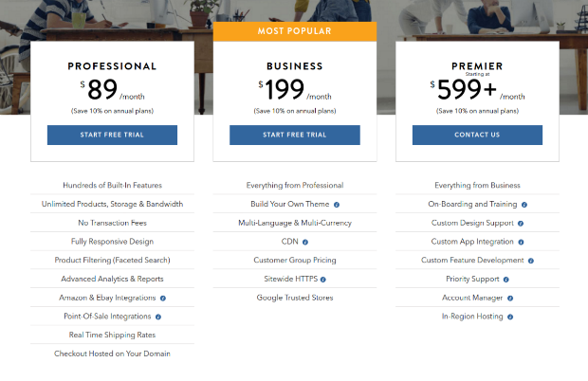Click info icon next to Priority Support

pyautogui.click(x=505, y=280)
